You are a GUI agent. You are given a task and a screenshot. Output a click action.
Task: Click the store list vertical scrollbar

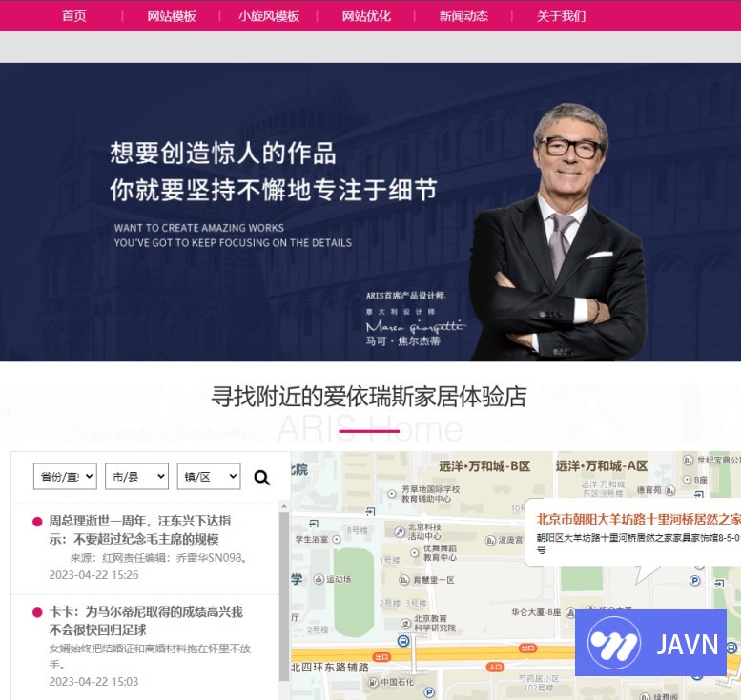(x=284, y=595)
